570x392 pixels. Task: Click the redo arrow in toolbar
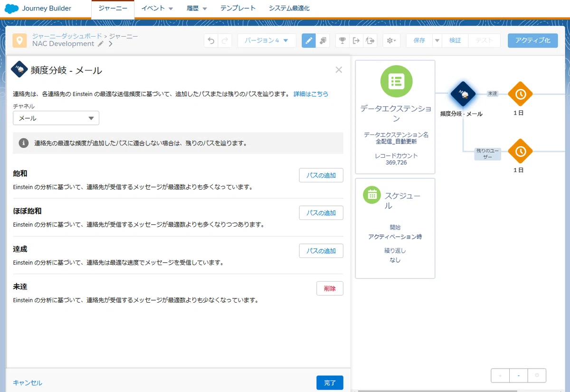pyautogui.click(x=225, y=40)
